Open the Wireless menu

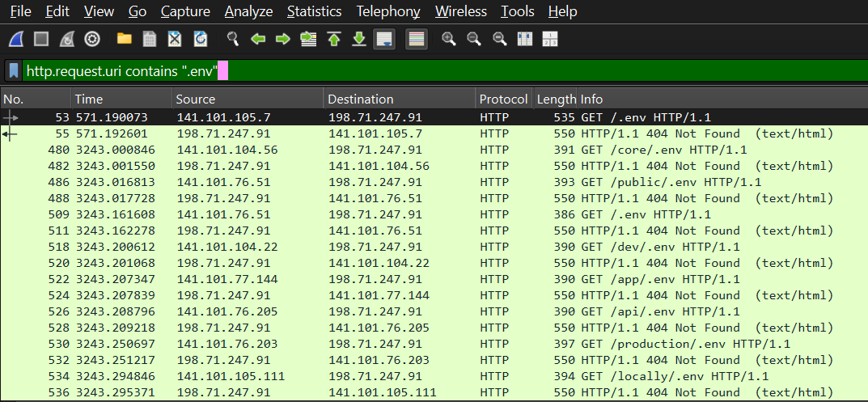point(461,11)
